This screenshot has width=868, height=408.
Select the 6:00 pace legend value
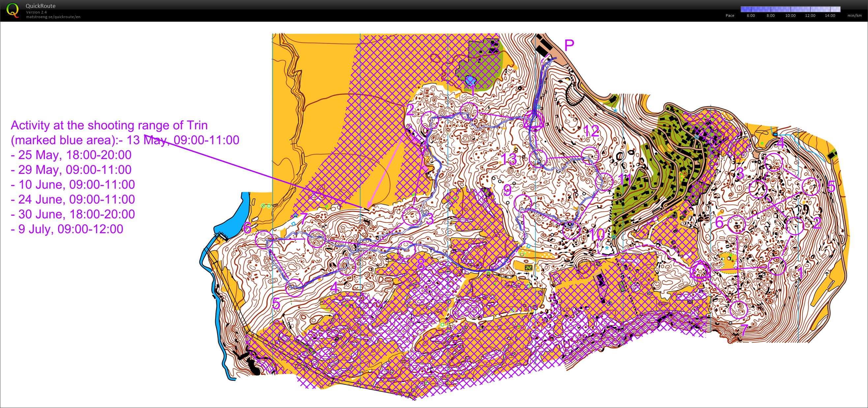click(751, 16)
